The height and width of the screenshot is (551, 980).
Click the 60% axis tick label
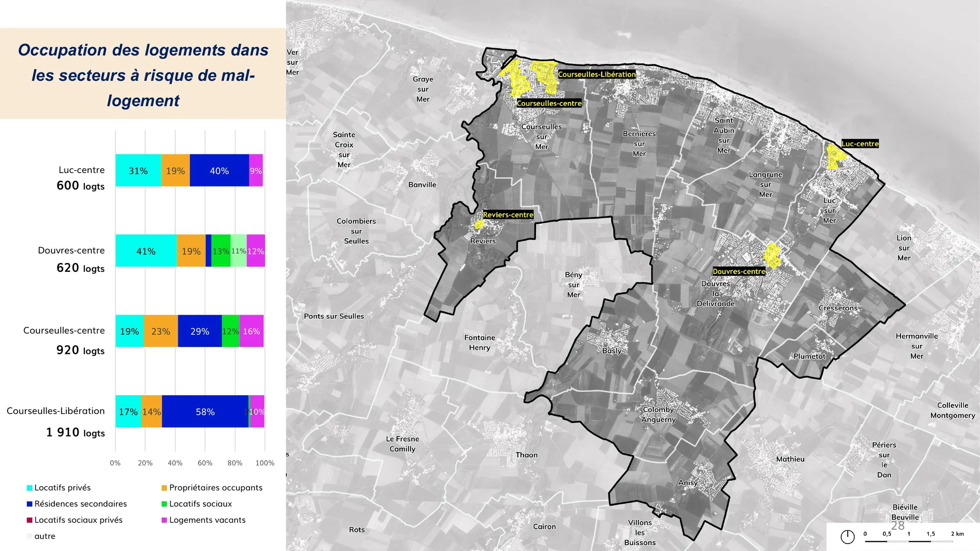205,463
